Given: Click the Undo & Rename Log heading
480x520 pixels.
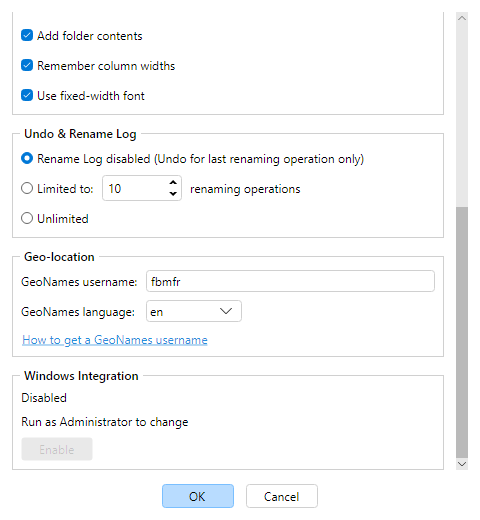Looking at the screenshot, I should tap(80, 134).
